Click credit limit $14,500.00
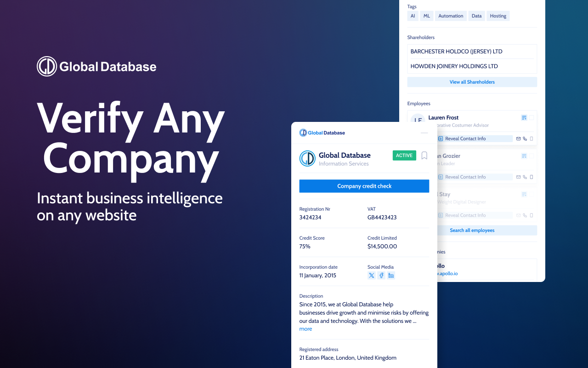This screenshot has height=368, width=588. coord(382,246)
